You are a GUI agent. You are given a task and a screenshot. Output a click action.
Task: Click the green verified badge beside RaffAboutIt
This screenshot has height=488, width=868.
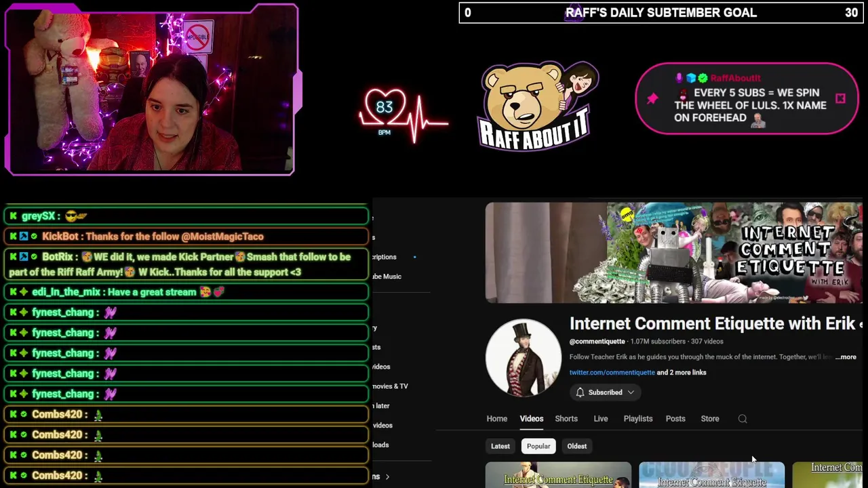coord(703,78)
